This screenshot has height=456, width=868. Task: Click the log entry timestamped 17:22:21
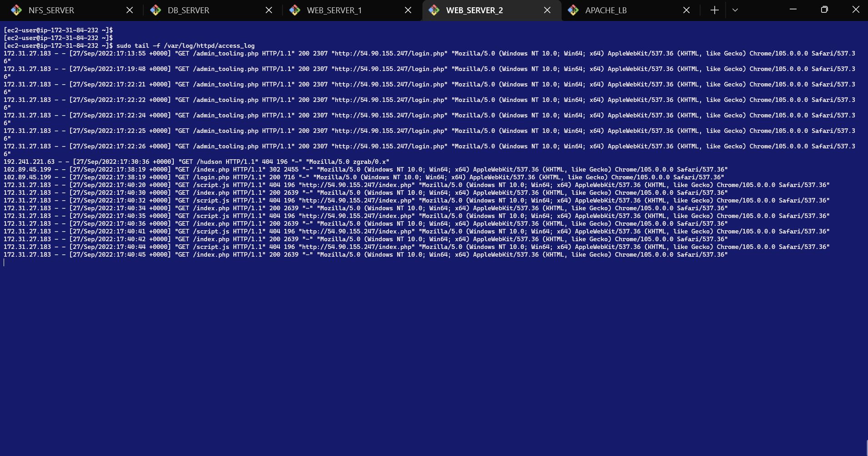(429, 88)
